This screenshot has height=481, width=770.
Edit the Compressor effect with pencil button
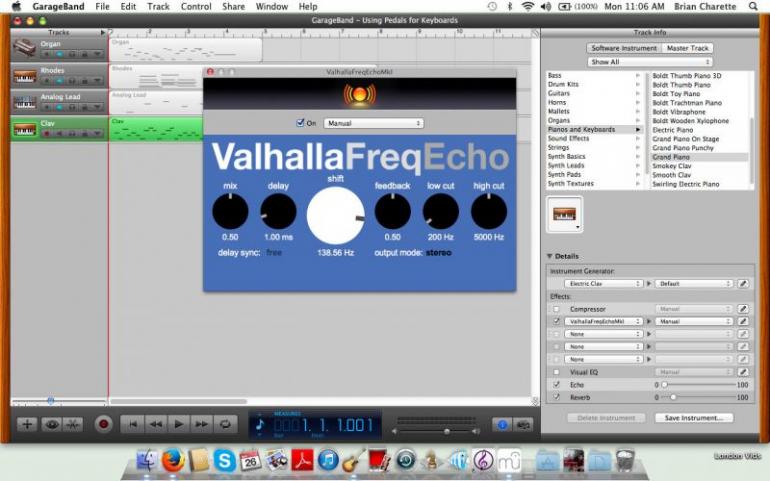click(x=743, y=309)
